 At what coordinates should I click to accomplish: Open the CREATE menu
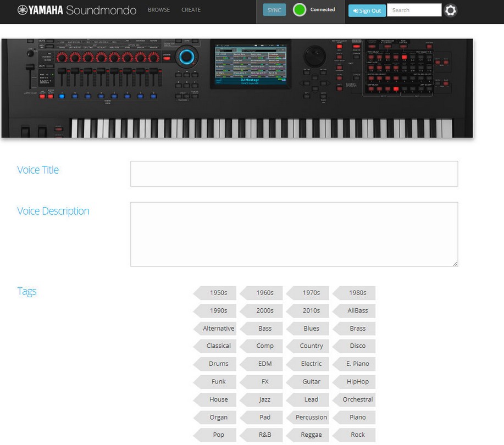(x=191, y=10)
